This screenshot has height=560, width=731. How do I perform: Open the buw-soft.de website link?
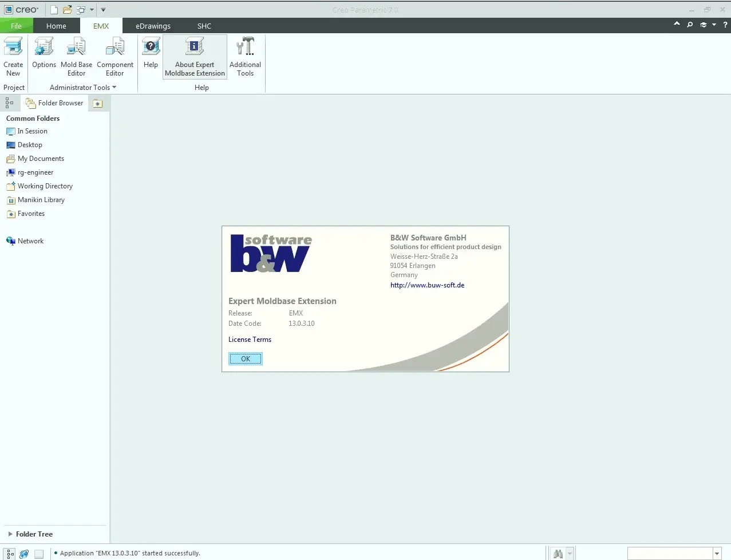click(x=427, y=285)
